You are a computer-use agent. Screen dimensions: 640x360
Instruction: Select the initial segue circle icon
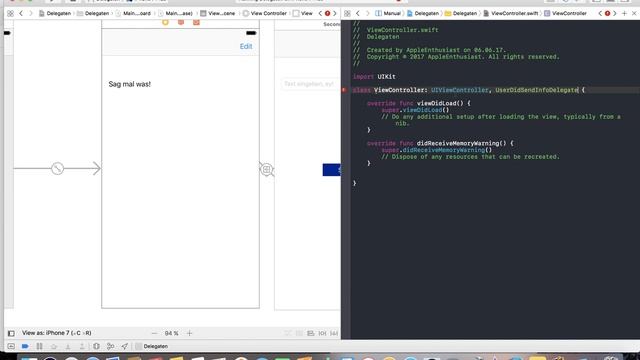point(58,168)
